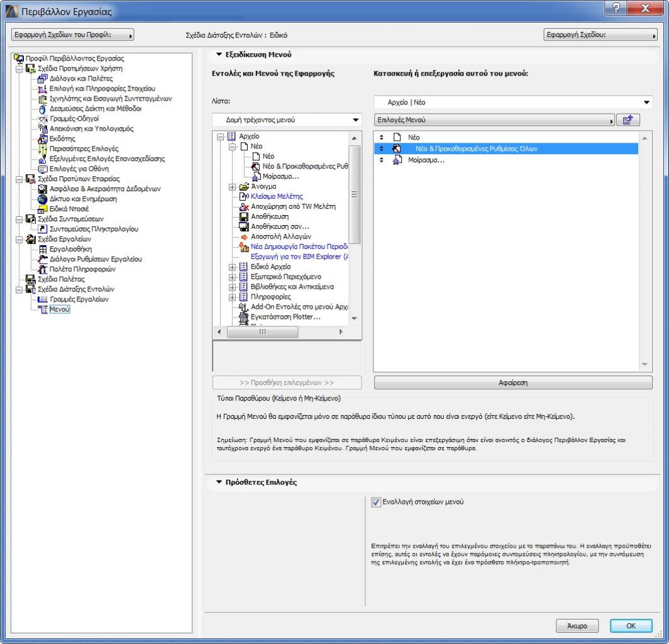Open the Εφαρμογή Σχεδίων του Προφίλ menu button
Screen dimensions: 669x644
click(x=73, y=35)
